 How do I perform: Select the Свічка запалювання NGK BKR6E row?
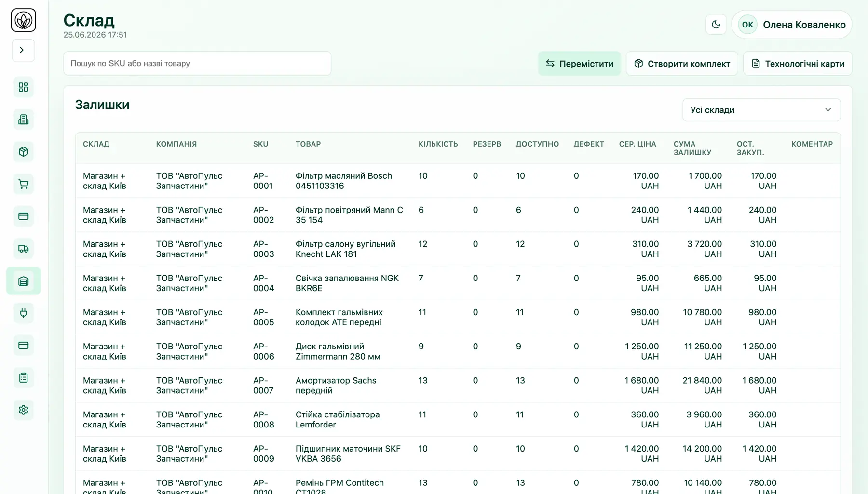(458, 283)
